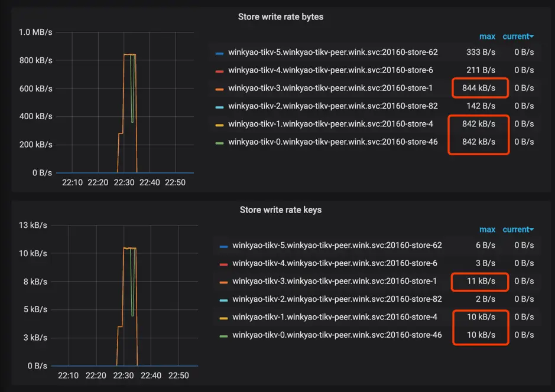Click the 10 kB/s max value for tikv-1
The width and height of the screenshot is (555, 392).
pos(481,317)
